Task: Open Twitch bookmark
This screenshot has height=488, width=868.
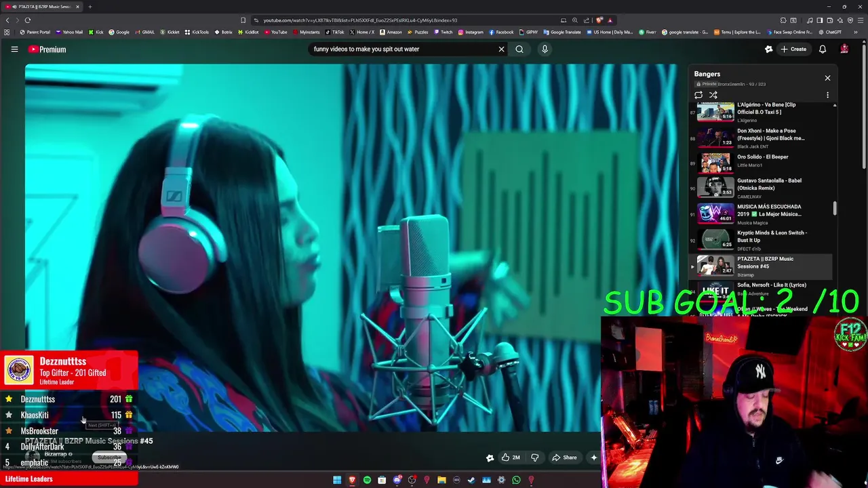Action: pyautogui.click(x=443, y=32)
